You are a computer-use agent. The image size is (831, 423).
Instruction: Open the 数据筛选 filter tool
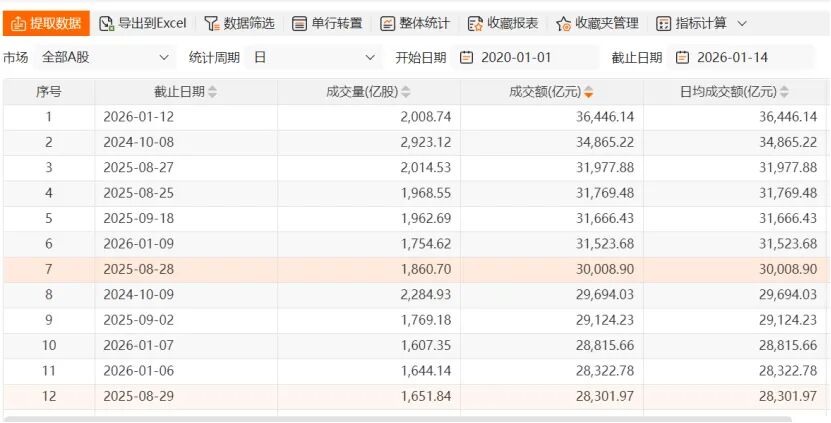[x=239, y=23]
